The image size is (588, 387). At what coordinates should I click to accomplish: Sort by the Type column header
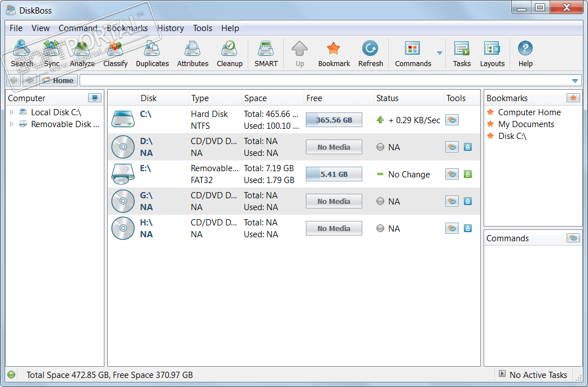215,98
